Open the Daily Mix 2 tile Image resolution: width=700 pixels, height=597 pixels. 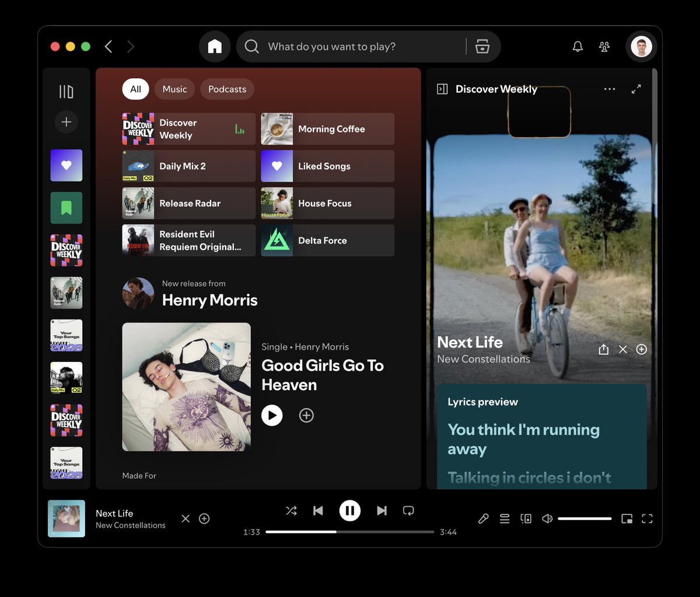click(x=189, y=166)
